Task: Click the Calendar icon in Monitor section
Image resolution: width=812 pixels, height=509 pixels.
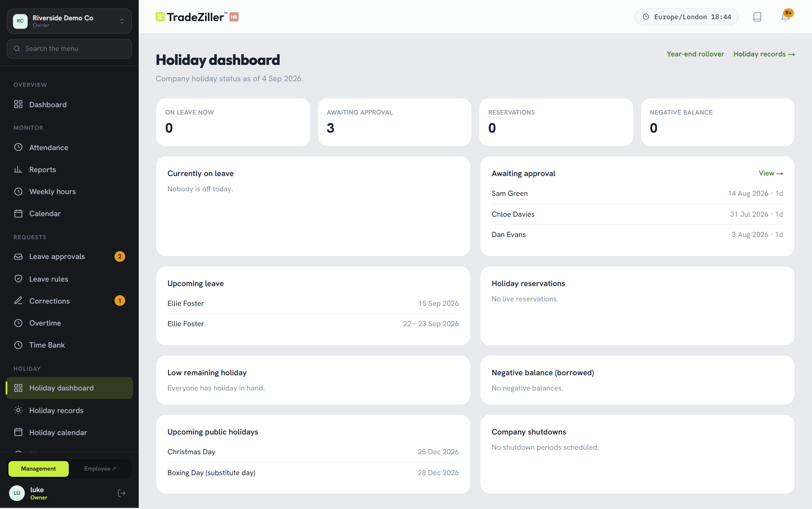Action: 18,213
